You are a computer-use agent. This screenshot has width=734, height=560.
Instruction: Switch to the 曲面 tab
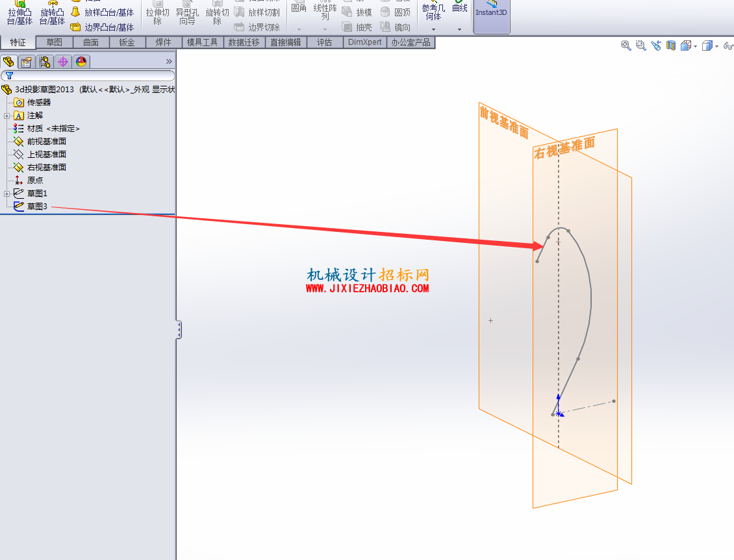[91, 42]
